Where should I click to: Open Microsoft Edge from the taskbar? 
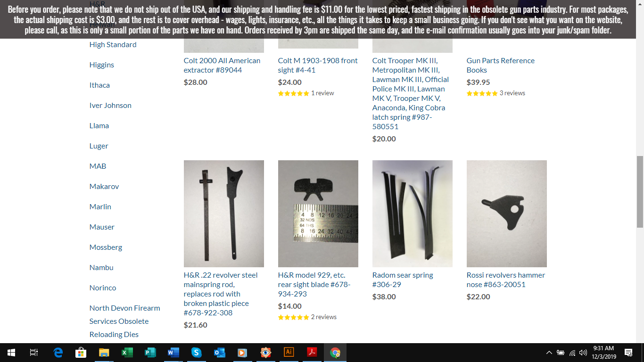tap(58, 353)
